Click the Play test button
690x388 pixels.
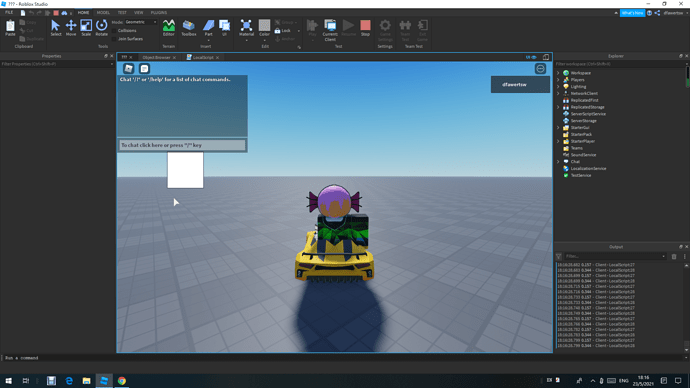[x=312, y=28]
